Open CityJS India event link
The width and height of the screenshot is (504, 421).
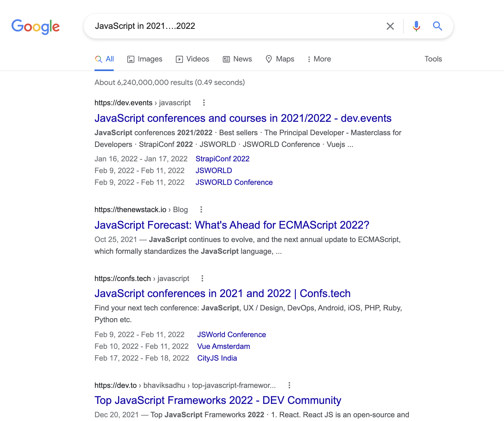(217, 358)
